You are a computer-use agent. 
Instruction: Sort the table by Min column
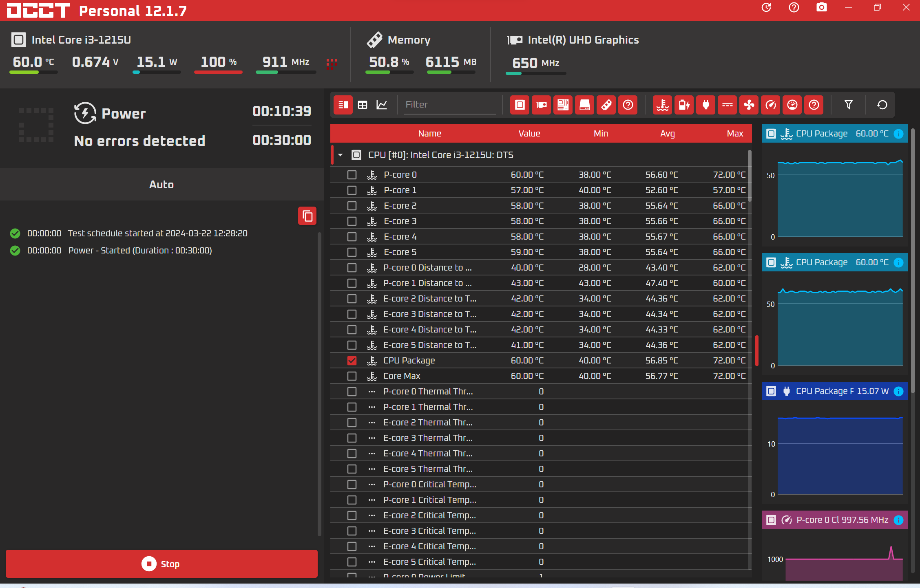(x=601, y=134)
